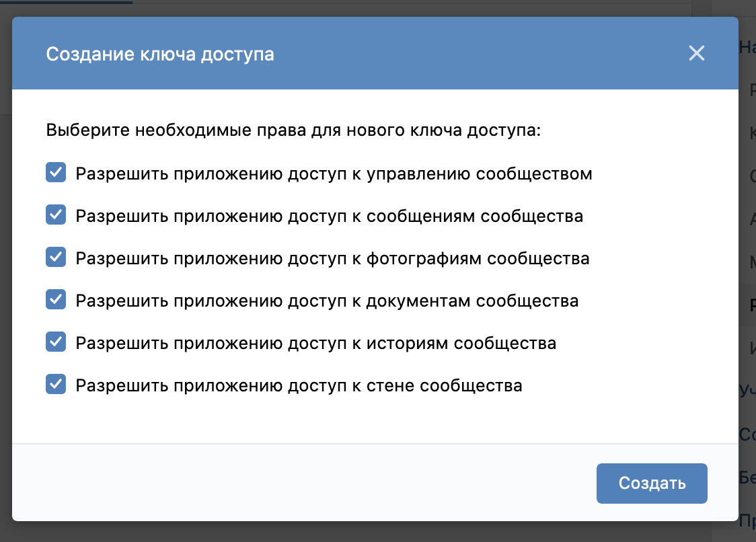
Task: Disable the community stories access checkbox box
Action: pos(56,342)
